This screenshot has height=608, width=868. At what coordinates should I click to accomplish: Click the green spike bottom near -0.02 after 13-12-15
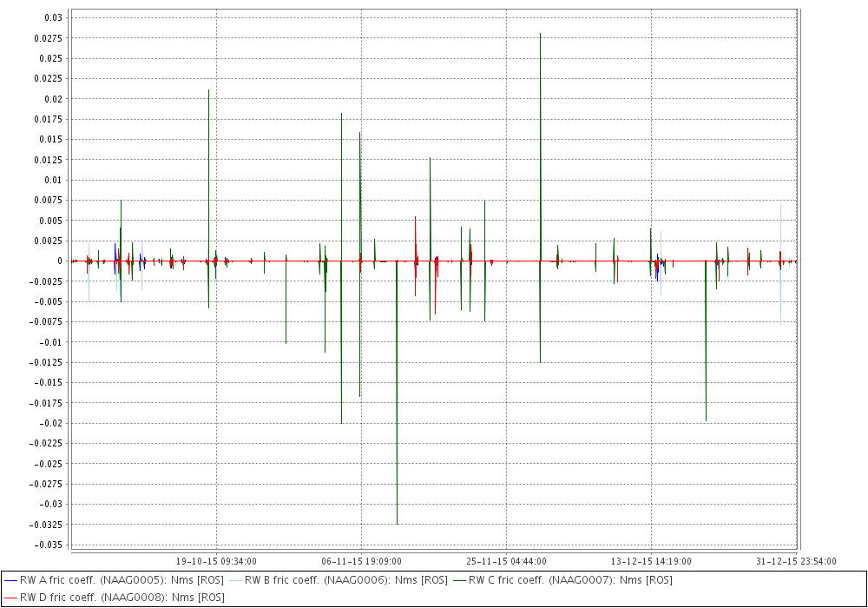point(706,421)
